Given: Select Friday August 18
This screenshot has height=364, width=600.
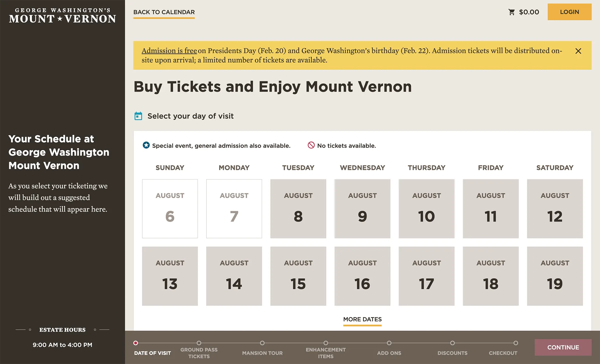Looking at the screenshot, I should point(491,276).
